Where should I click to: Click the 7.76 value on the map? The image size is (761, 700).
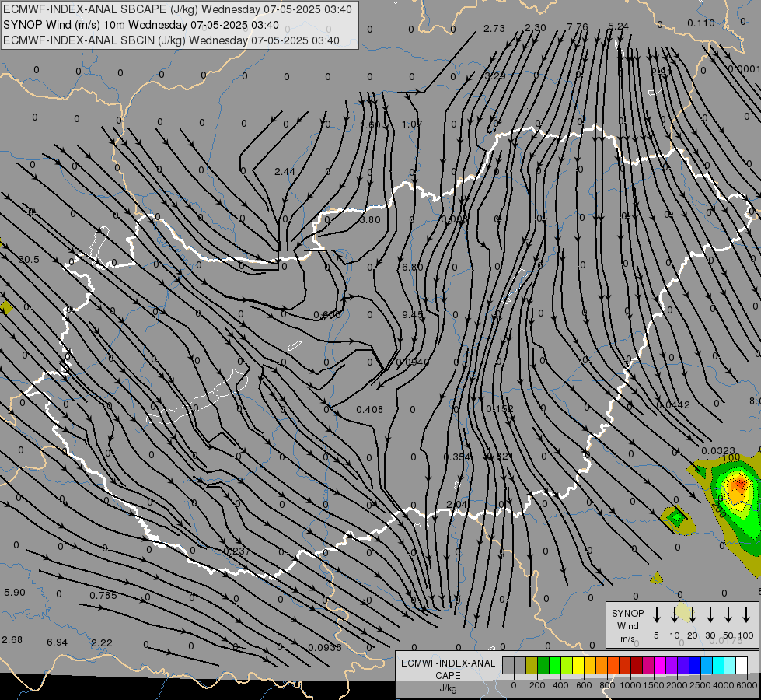click(x=577, y=26)
